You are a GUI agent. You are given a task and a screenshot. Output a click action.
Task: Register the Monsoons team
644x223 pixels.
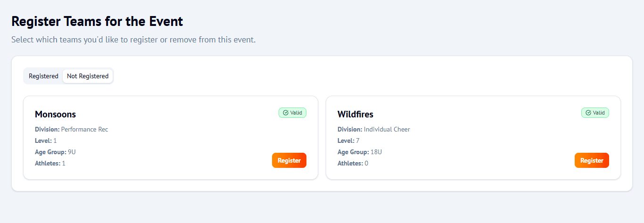click(x=289, y=160)
